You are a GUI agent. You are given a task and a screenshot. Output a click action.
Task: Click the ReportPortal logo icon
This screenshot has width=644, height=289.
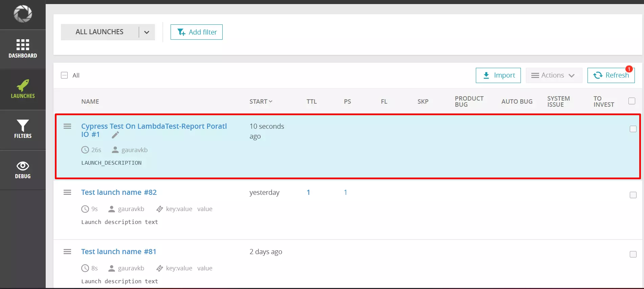(23, 14)
